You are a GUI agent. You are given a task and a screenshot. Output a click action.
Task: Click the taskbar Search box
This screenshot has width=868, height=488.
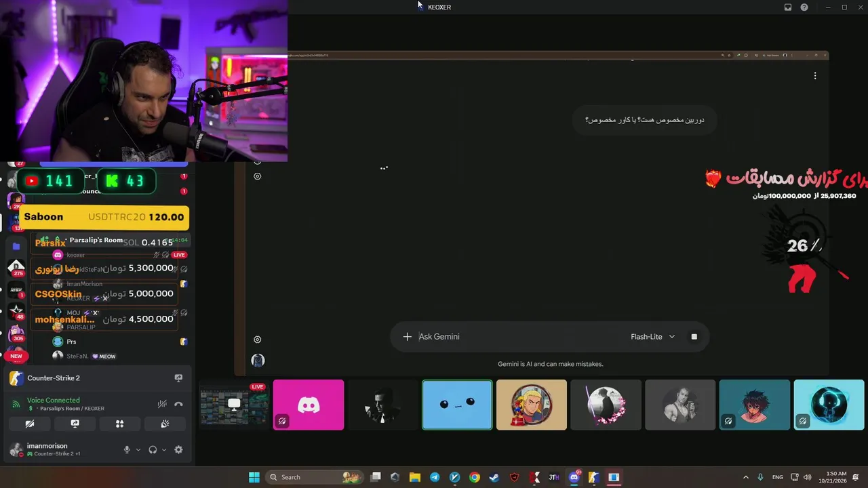tap(313, 477)
